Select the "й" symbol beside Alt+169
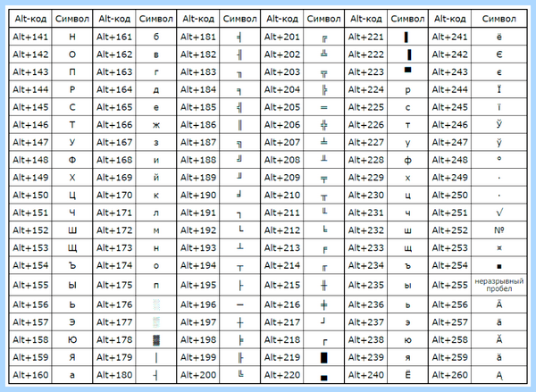This screenshot has height=392, width=536. tap(156, 177)
